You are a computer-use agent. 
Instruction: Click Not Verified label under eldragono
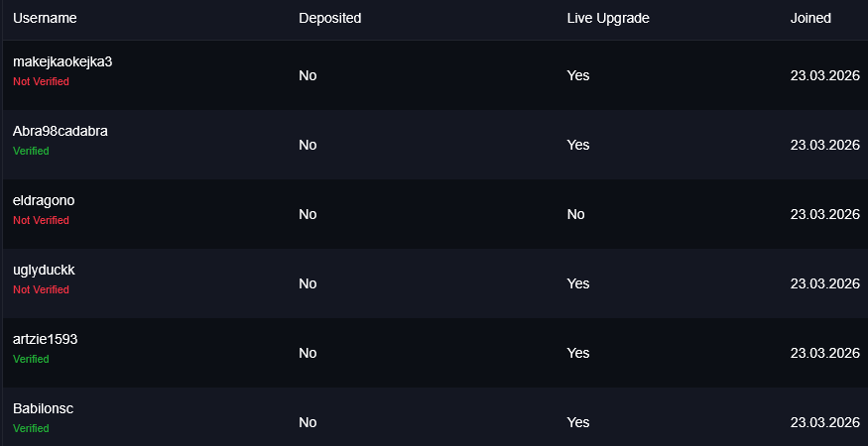coord(41,220)
